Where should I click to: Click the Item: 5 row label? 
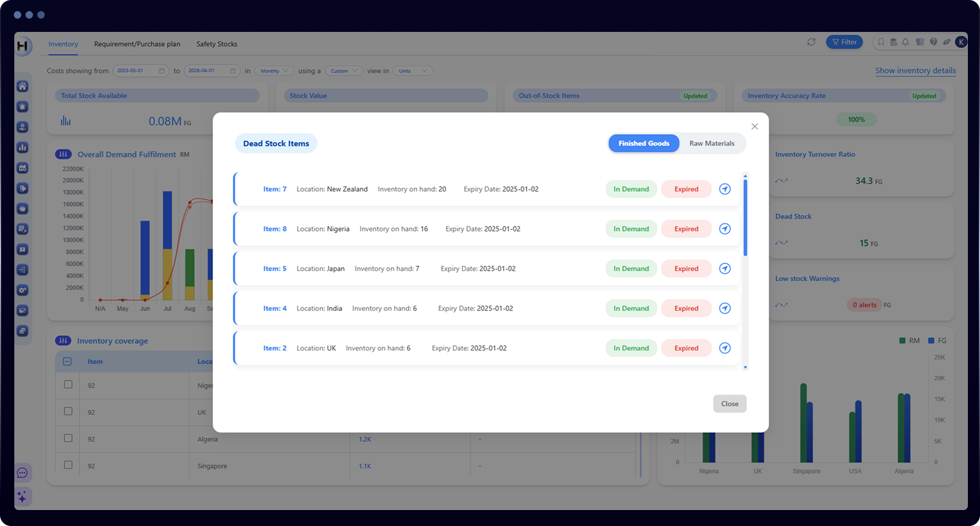click(275, 269)
